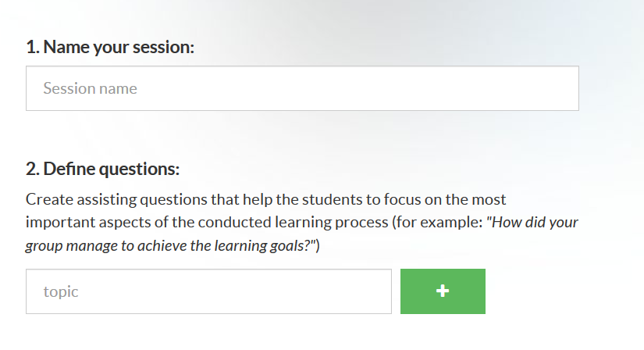Click the word "session:" in the first heading
The height and width of the screenshot is (350, 644).
[x=164, y=47]
